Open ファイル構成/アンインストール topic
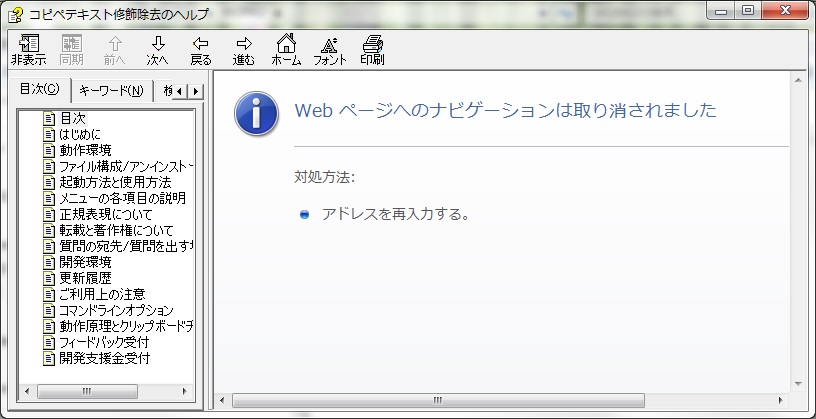 pos(126,167)
